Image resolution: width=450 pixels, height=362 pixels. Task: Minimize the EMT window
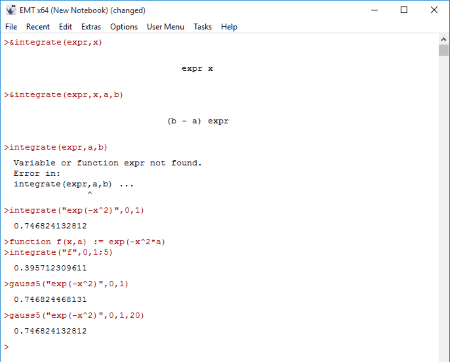click(375, 10)
